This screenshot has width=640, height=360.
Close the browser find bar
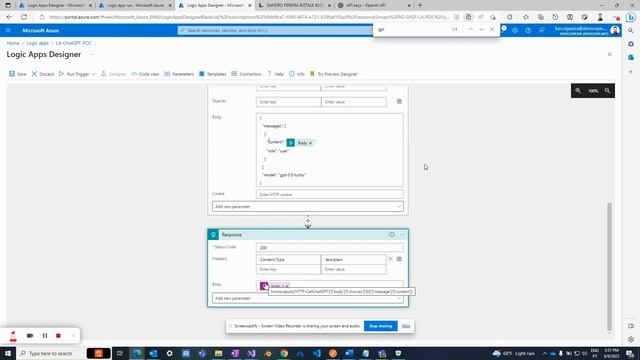pos(492,30)
